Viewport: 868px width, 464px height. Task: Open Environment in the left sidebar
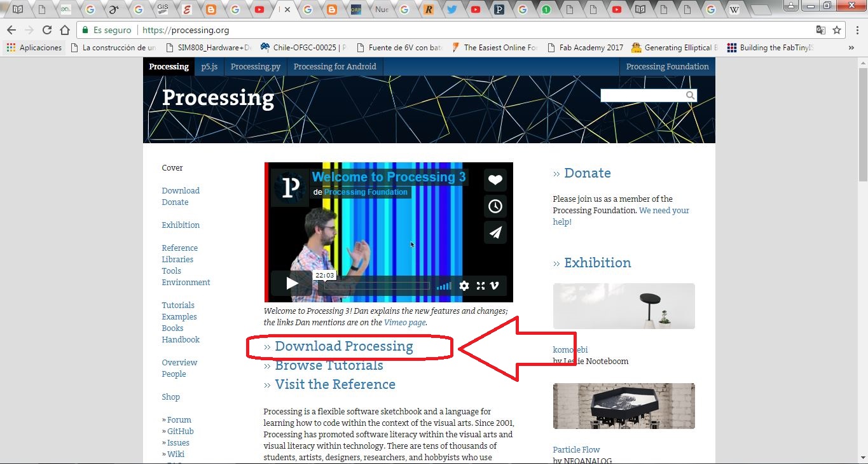pos(186,283)
